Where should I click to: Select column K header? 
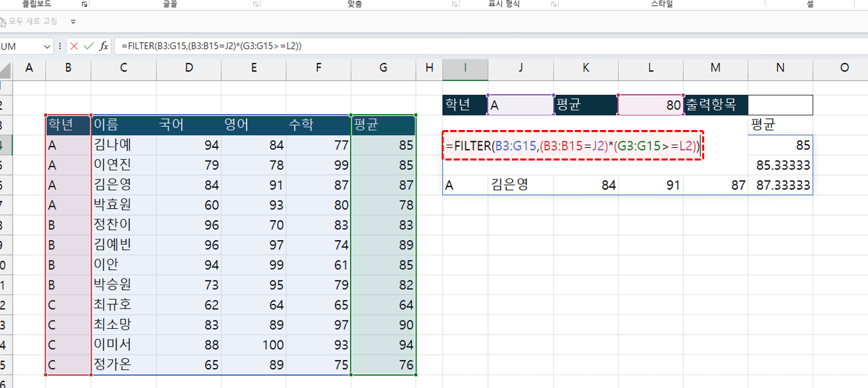tap(586, 67)
